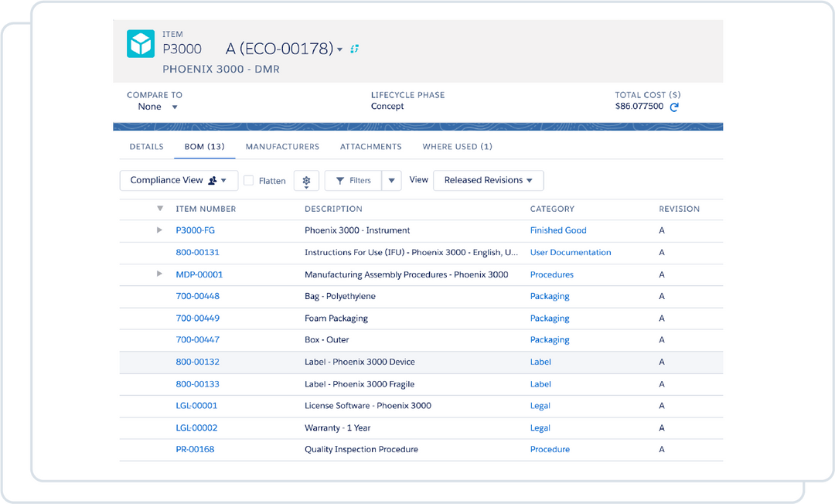Open the Where Used tab

click(x=457, y=146)
